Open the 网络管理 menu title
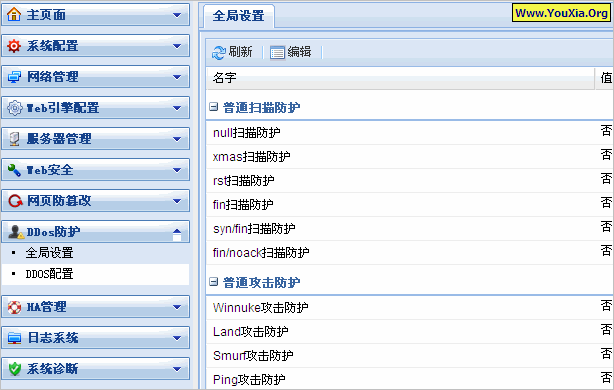 (52, 77)
